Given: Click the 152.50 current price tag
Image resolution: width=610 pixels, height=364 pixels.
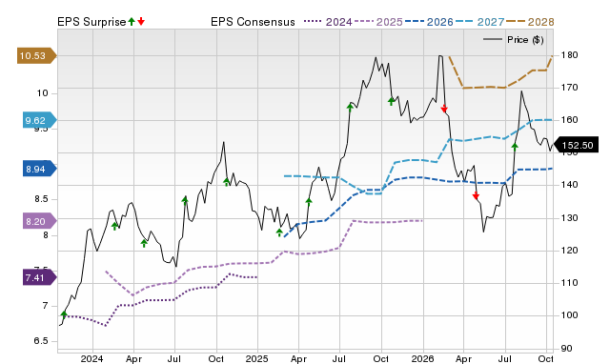Looking at the screenshot, I should [x=576, y=145].
